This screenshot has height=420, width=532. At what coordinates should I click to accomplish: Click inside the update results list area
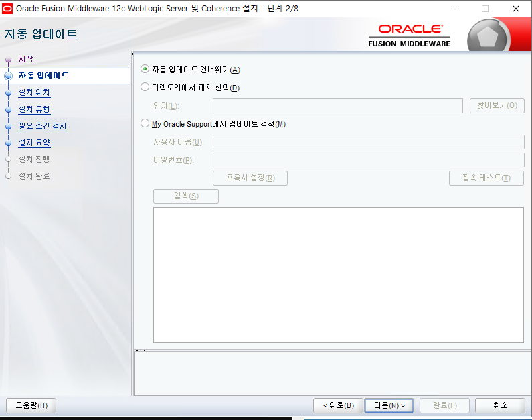tap(338, 275)
